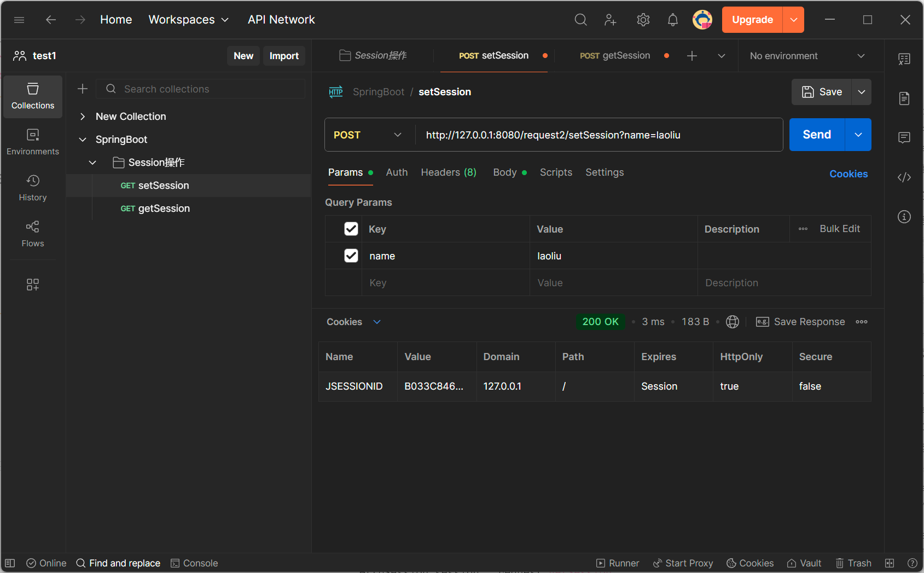Open the Send options dropdown arrow
The width and height of the screenshot is (924, 573).
[x=858, y=135]
